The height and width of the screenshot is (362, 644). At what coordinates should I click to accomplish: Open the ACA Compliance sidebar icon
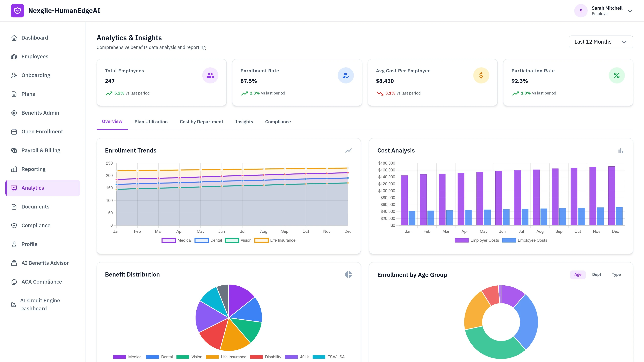[14, 282]
